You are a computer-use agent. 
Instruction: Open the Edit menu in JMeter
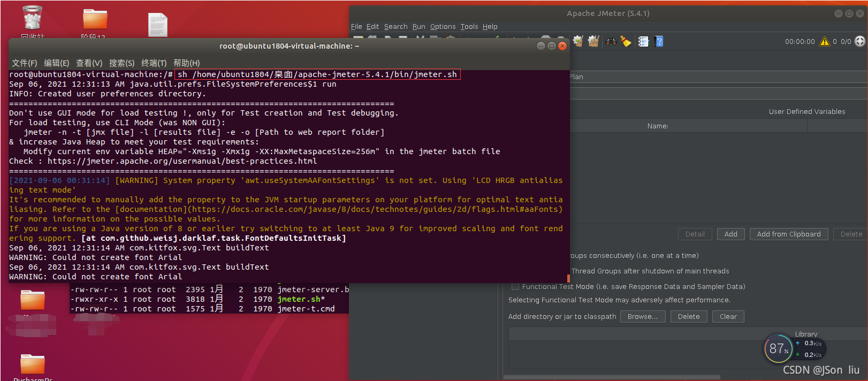point(372,26)
